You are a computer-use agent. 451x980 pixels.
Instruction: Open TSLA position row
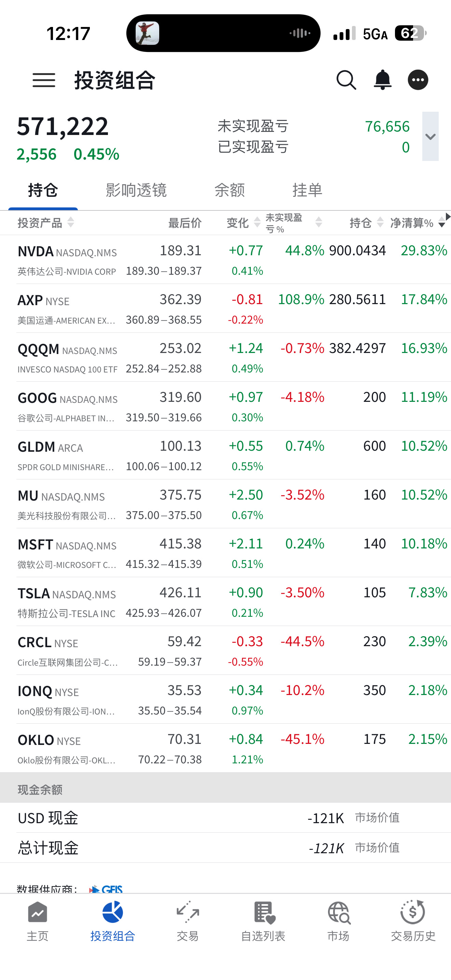pos(225,601)
